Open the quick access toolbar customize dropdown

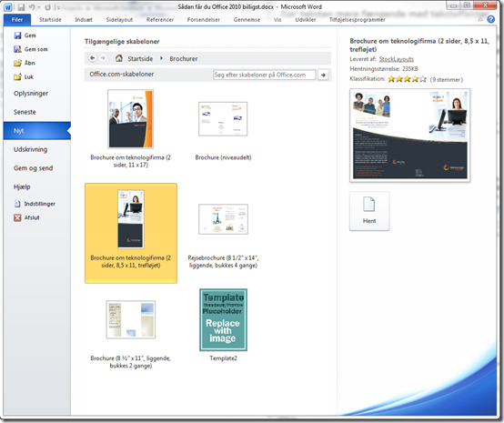tap(58, 7)
